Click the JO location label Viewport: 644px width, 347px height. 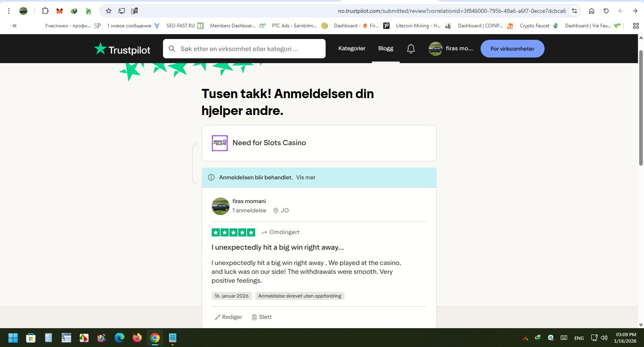[x=281, y=210]
